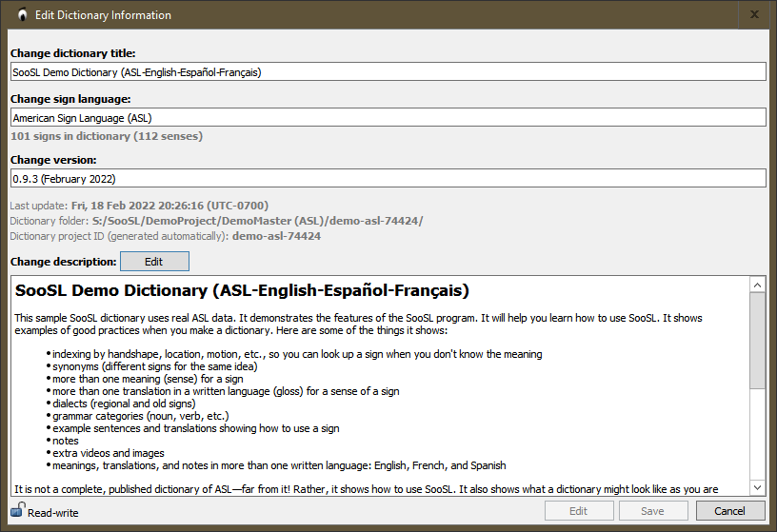Click the SooSL app icon in title bar
Viewport: 777px width, 532px height.
(22, 15)
